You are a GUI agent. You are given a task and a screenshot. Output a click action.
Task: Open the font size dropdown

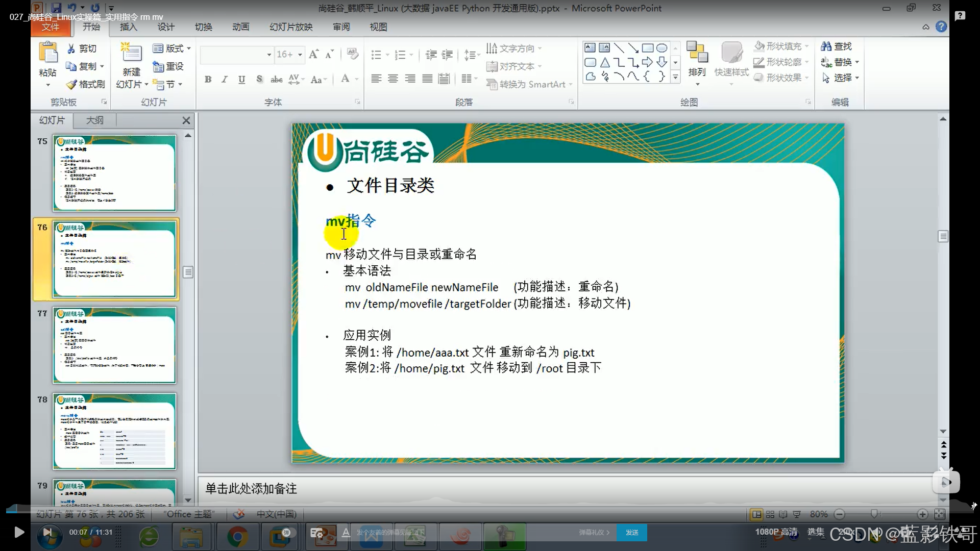(x=300, y=55)
